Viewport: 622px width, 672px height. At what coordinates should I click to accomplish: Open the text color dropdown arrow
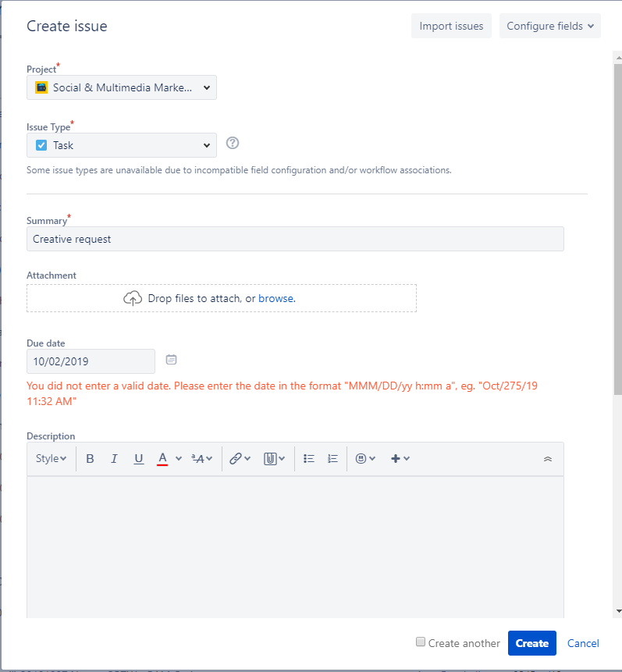[179, 459]
